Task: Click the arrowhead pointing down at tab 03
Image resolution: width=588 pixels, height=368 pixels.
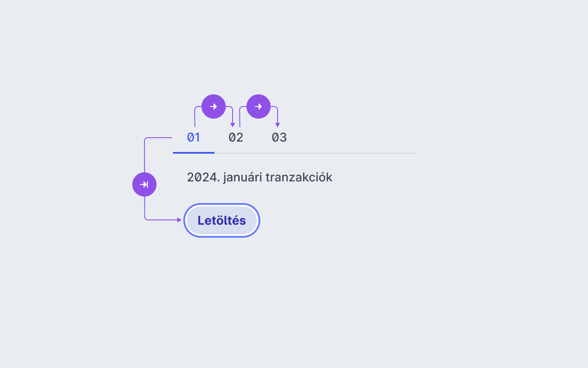Action: click(x=278, y=125)
